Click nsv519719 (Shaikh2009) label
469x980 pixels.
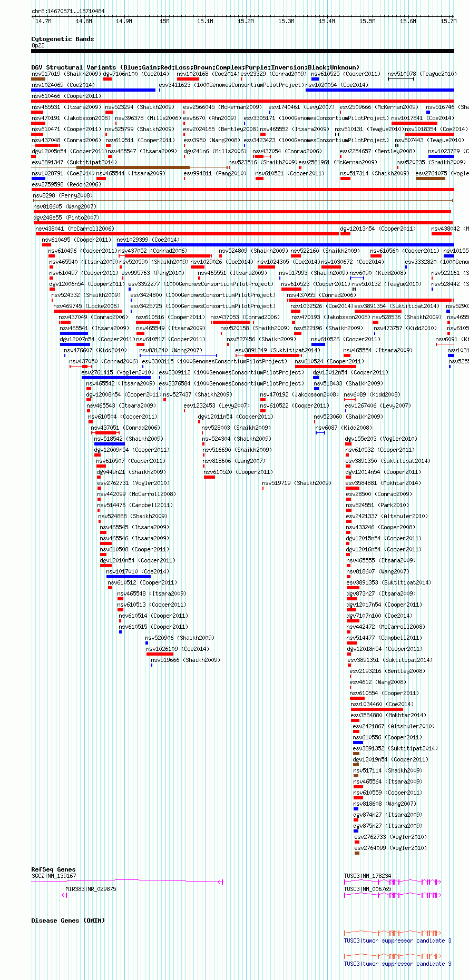click(297, 483)
